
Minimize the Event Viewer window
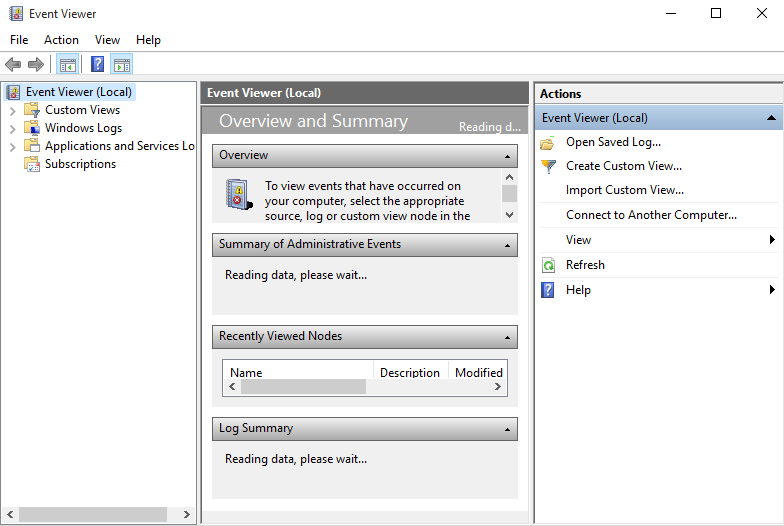point(671,14)
